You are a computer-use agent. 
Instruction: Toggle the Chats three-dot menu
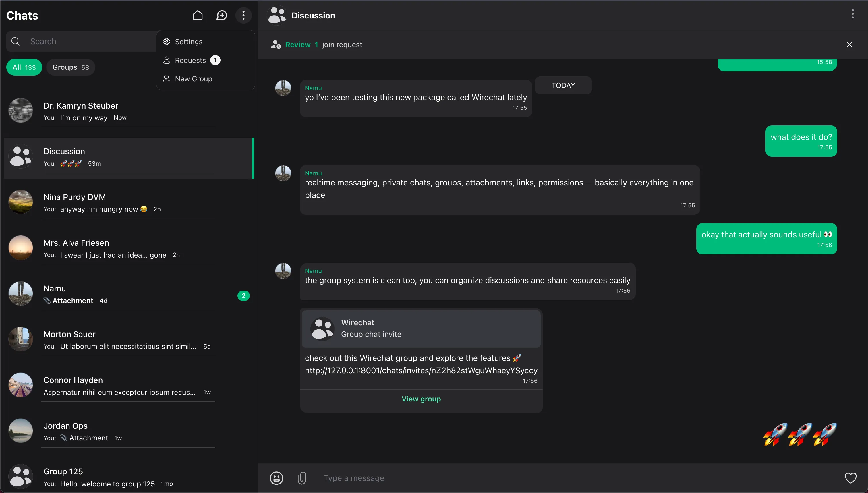[x=243, y=15]
